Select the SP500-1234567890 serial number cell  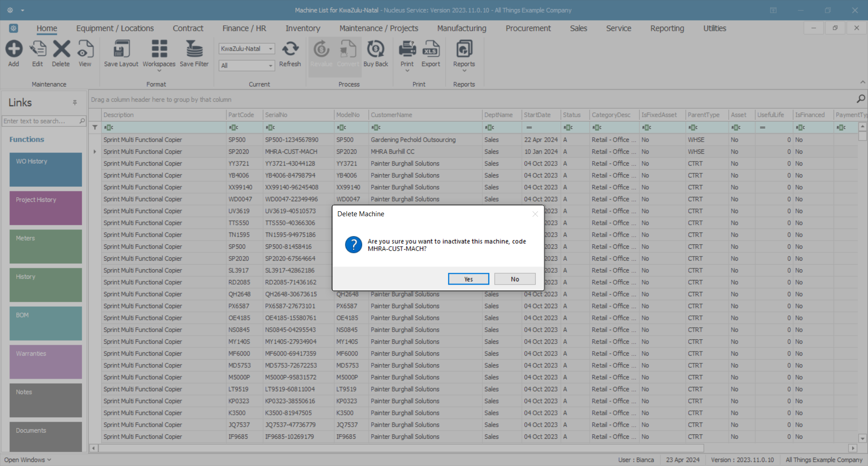pyautogui.click(x=298, y=140)
